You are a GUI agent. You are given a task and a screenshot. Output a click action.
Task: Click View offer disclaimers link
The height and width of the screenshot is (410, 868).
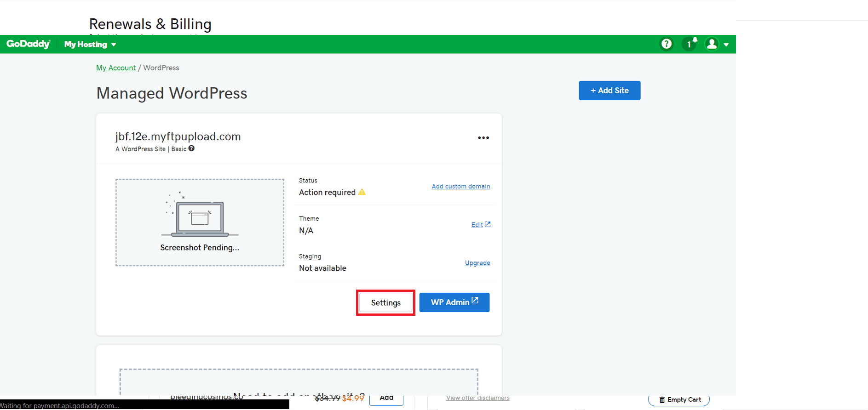coord(478,398)
